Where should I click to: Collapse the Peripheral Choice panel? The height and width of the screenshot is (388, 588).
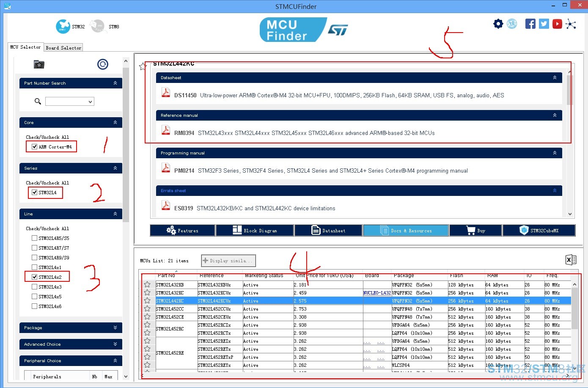tap(115, 360)
